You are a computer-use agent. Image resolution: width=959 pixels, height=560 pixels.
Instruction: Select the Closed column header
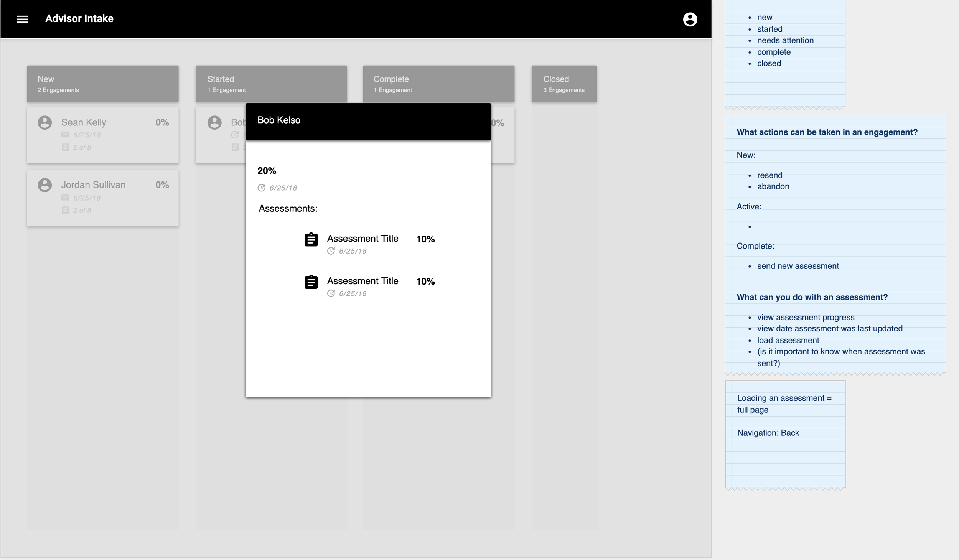564,84
